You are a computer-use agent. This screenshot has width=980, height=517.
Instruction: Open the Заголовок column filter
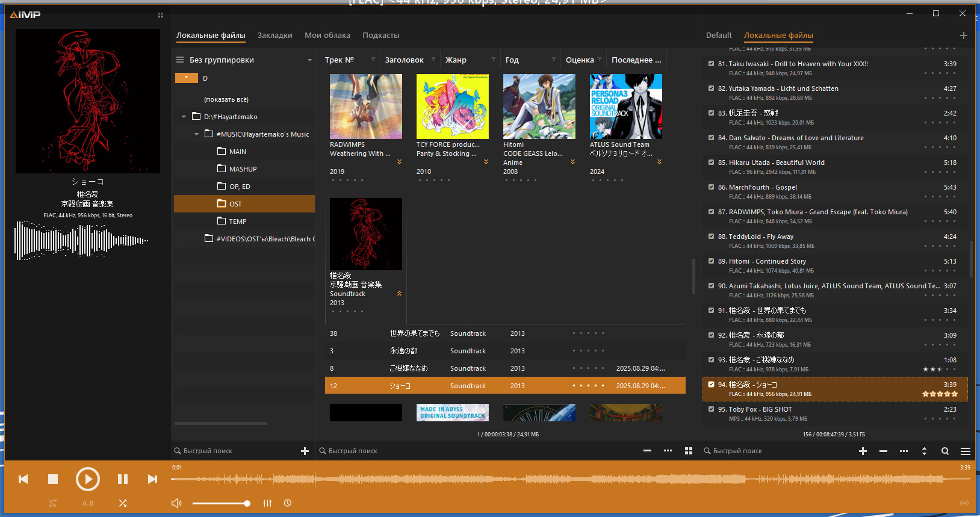click(x=433, y=60)
